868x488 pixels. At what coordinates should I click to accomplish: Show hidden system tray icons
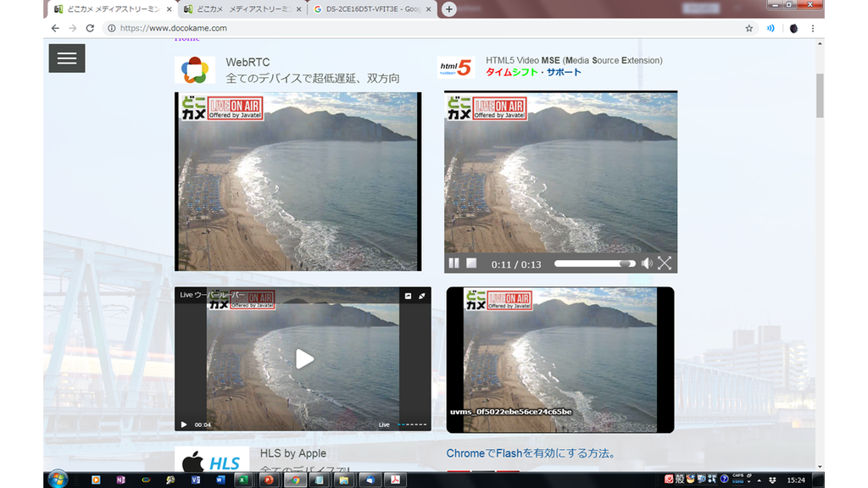759,480
